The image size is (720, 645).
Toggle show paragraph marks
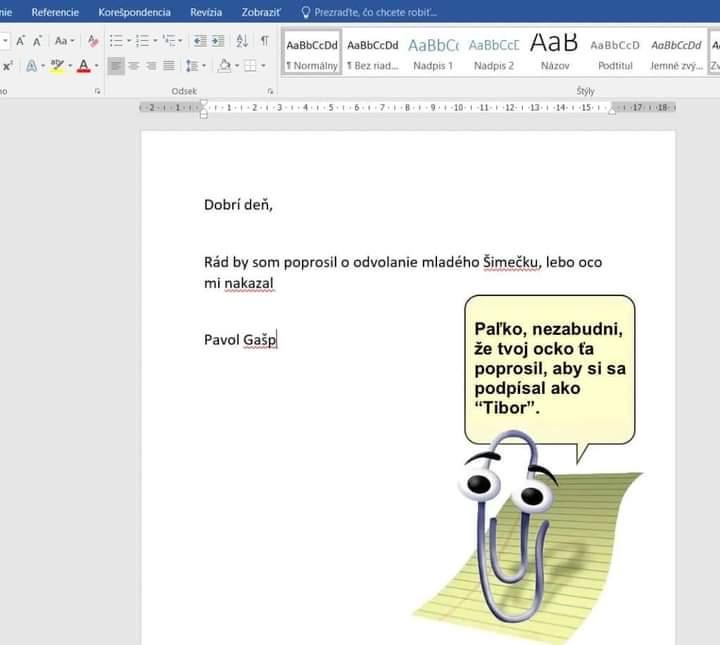click(265, 41)
